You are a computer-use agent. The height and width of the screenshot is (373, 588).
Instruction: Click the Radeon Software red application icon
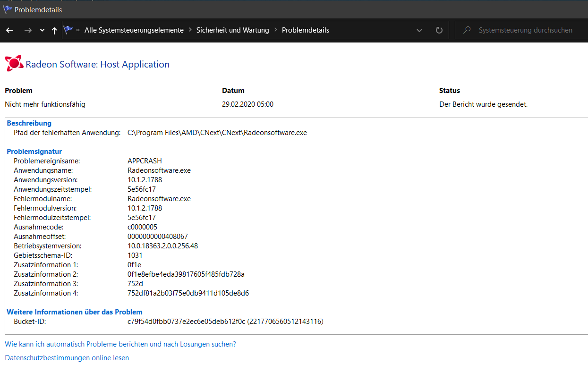14,64
